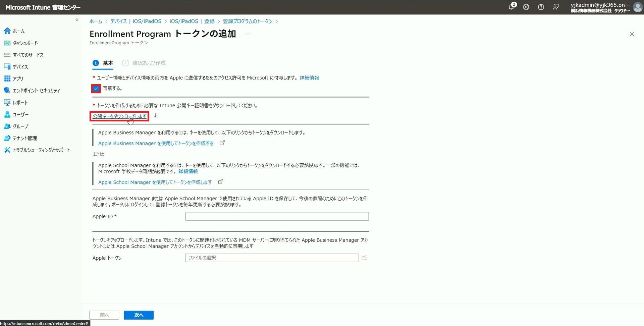Collapse sidebar with double chevron
Screen dimensions: 644x326
(77, 20)
